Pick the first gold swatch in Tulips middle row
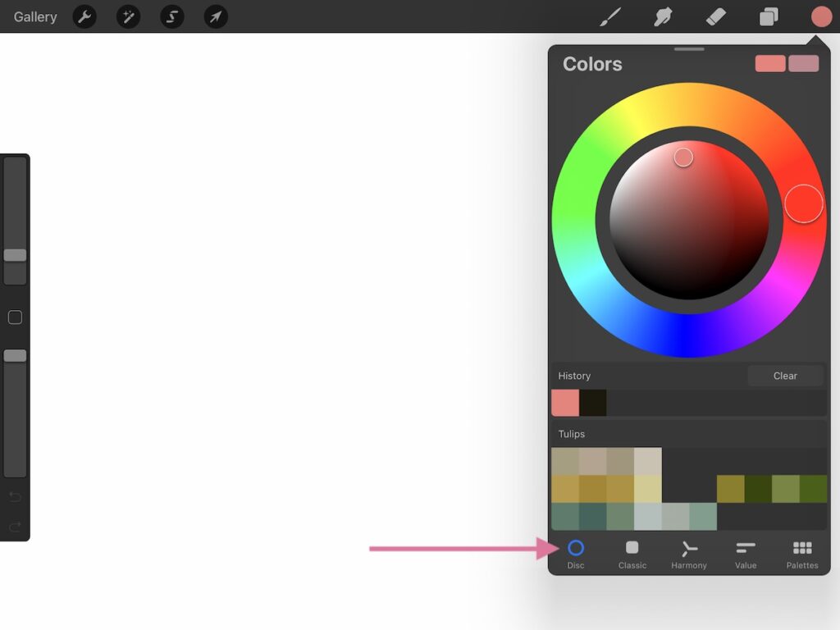The height and width of the screenshot is (630, 840). coord(565,489)
